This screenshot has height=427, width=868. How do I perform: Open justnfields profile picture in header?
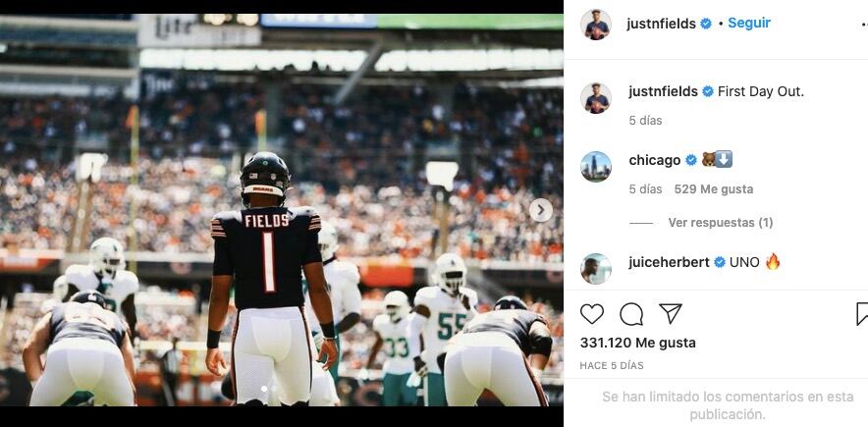(x=596, y=25)
